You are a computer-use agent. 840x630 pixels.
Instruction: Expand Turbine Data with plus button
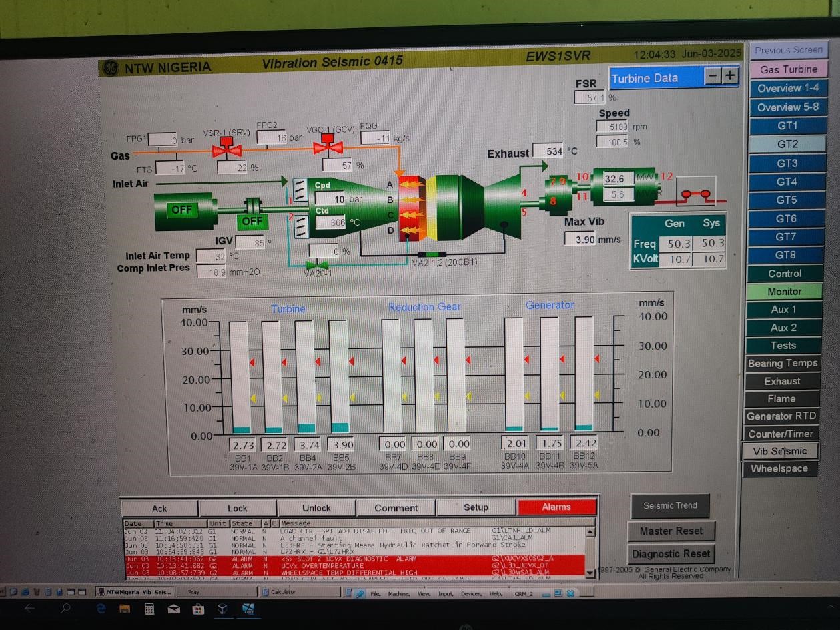(731, 76)
